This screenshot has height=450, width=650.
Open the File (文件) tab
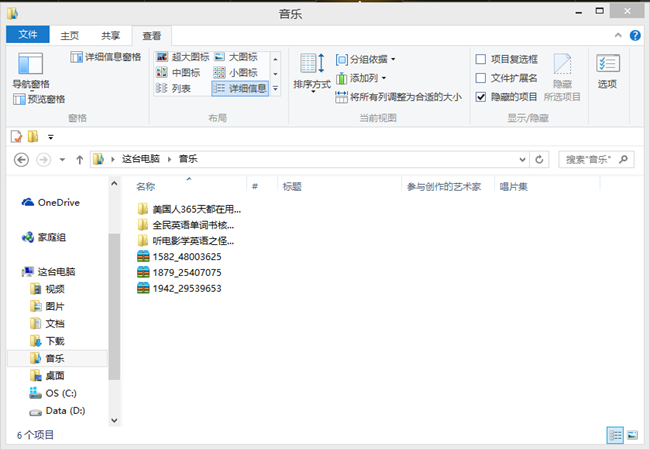coord(28,34)
